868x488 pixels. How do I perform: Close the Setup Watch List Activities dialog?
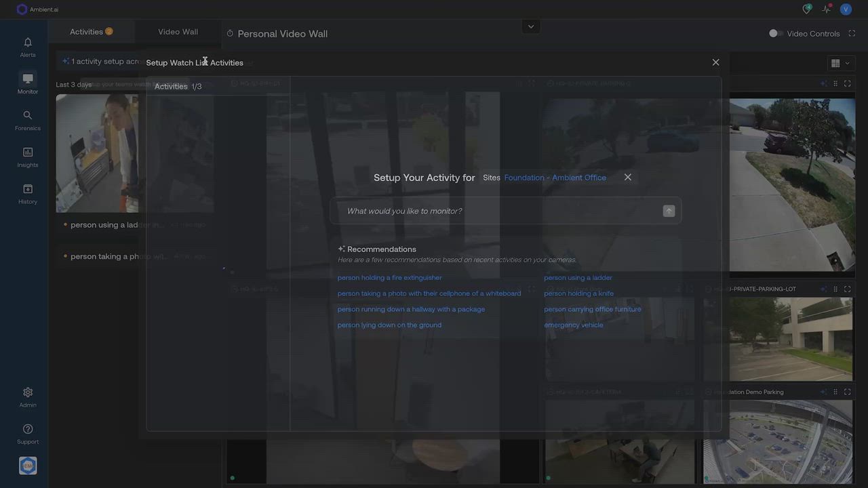tap(715, 62)
